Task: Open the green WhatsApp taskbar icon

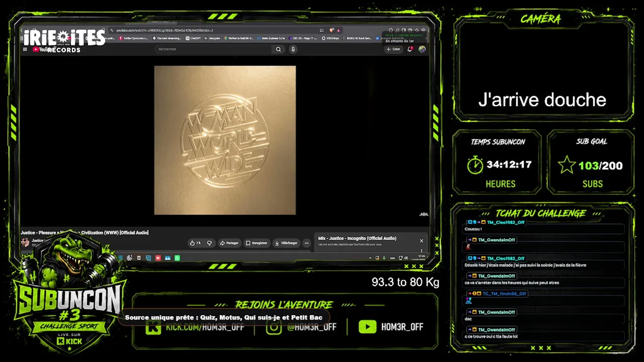Action: point(177,258)
